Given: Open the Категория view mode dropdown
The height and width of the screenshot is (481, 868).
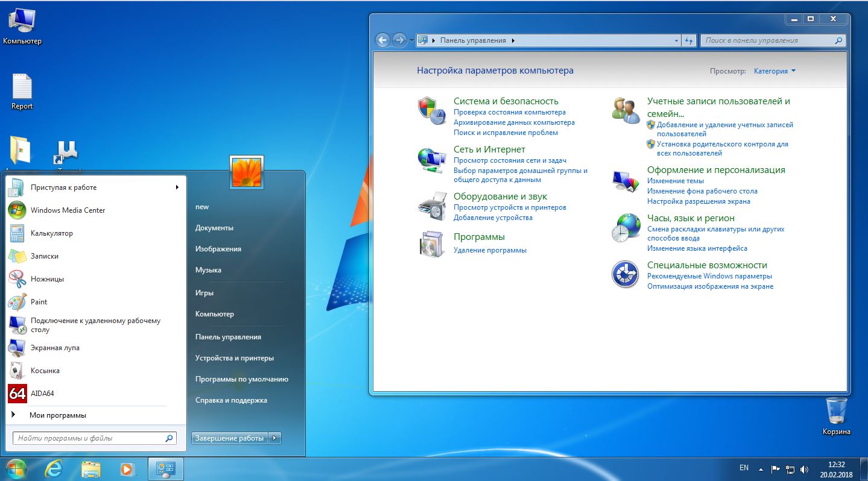Looking at the screenshot, I should (x=775, y=71).
